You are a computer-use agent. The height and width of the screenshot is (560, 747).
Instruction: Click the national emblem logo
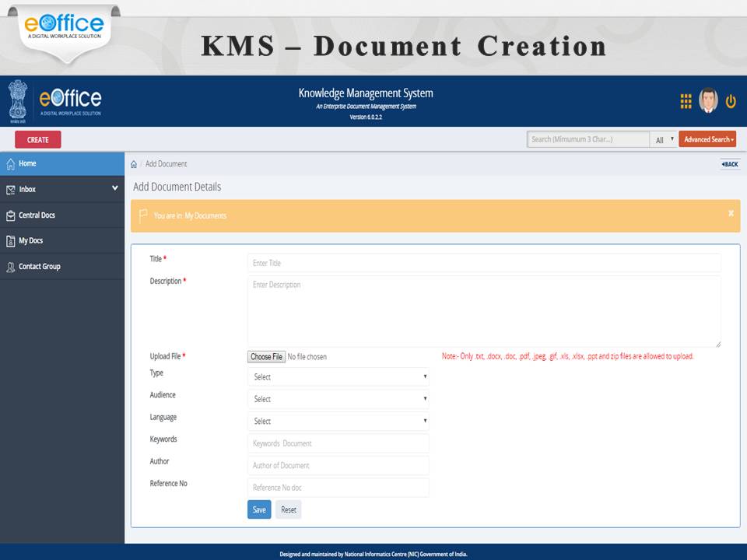17,101
